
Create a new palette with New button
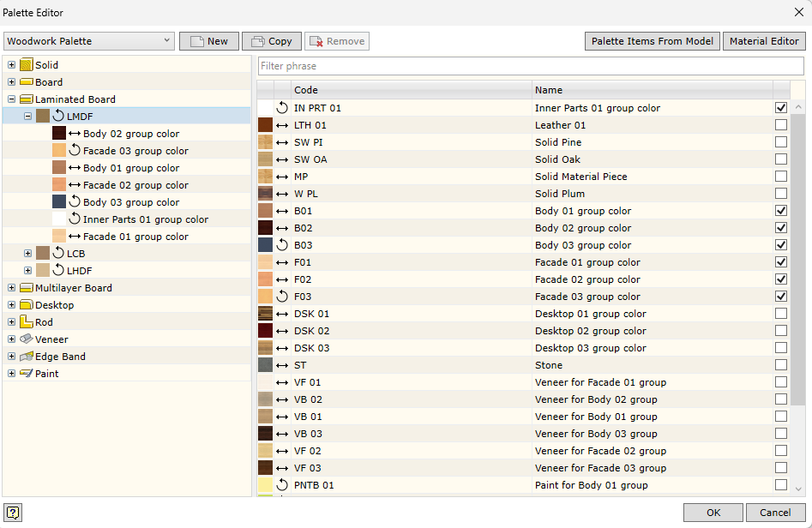(x=209, y=41)
